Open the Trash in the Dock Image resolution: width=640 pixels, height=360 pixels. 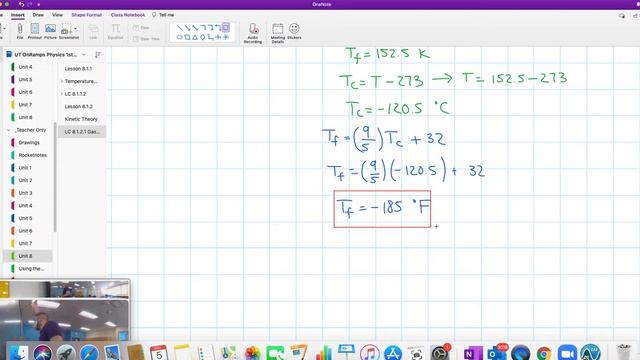point(624,353)
